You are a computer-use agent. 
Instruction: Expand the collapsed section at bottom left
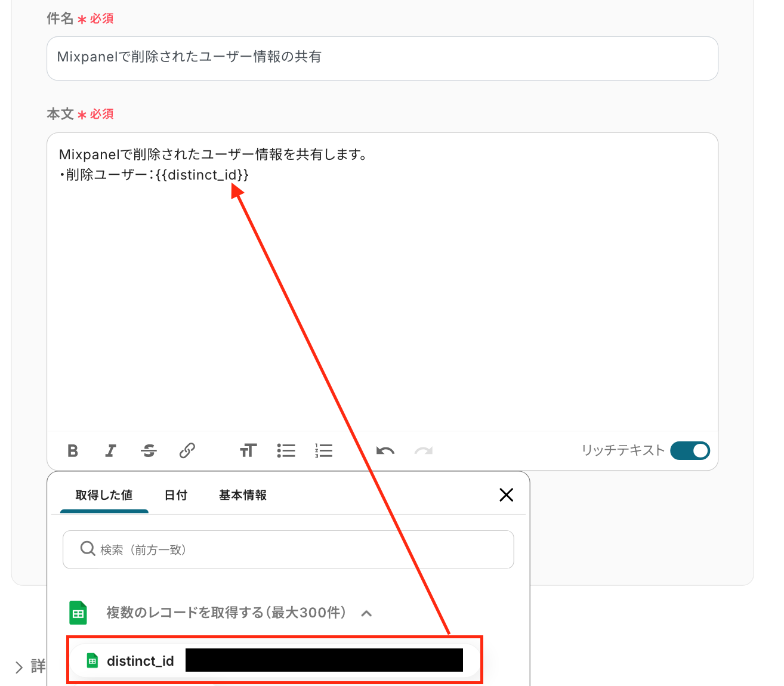pyautogui.click(x=19, y=667)
